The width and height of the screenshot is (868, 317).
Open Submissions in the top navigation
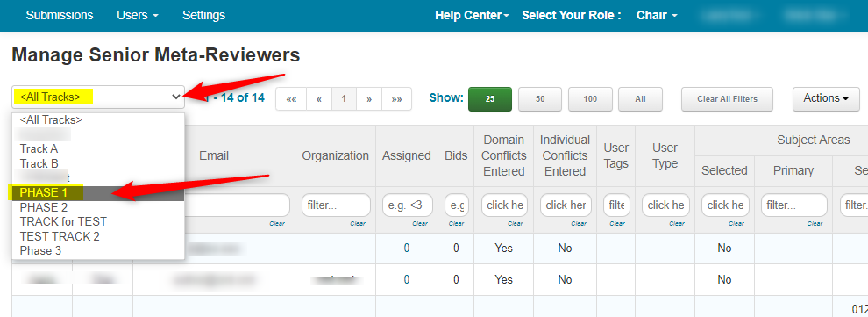click(60, 16)
